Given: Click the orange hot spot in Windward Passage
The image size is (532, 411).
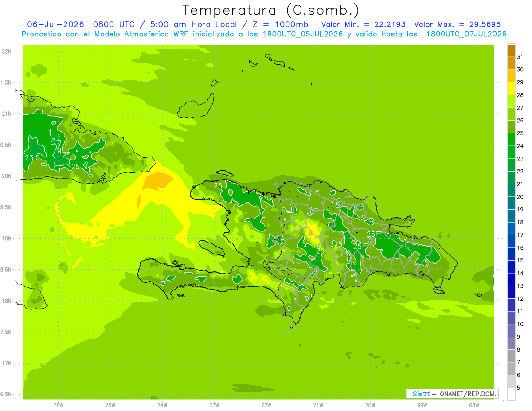Looking at the screenshot, I should point(158,181).
